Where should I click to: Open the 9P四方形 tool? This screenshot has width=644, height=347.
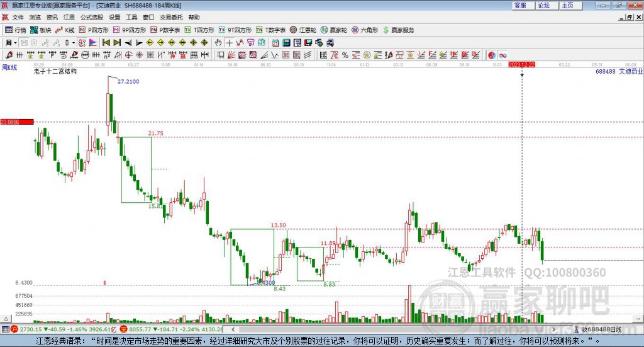130,30
